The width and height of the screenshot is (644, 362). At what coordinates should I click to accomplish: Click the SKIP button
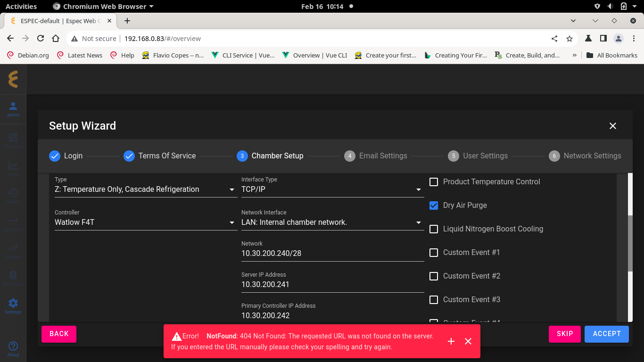point(565,334)
